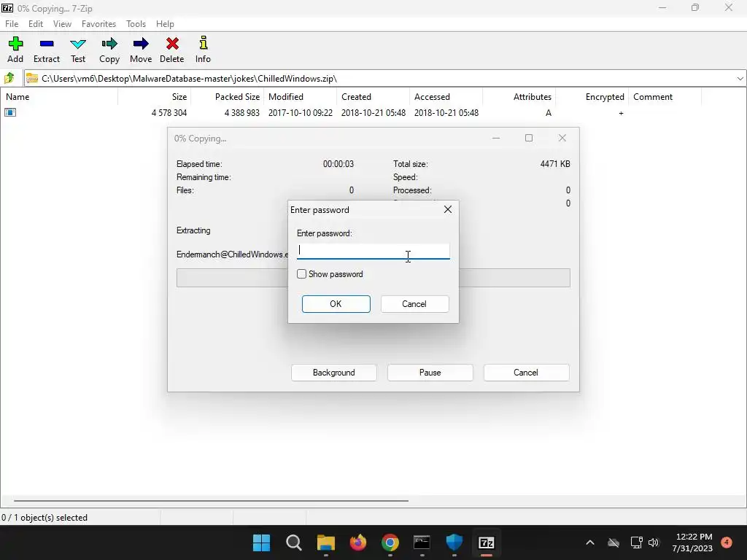
Task: Confirm password with OK button
Action: tap(336, 304)
